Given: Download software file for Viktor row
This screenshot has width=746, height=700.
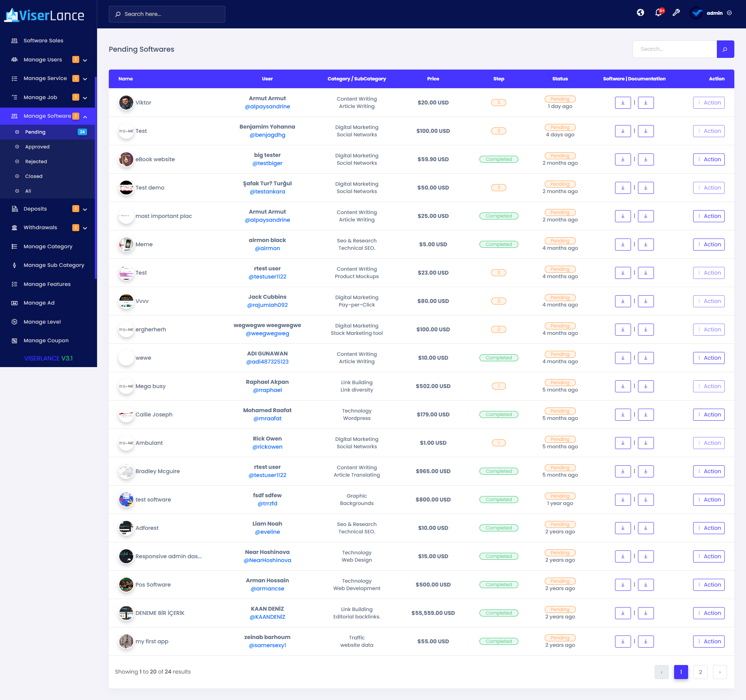Looking at the screenshot, I should pyautogui.click(x=622, y=103).
